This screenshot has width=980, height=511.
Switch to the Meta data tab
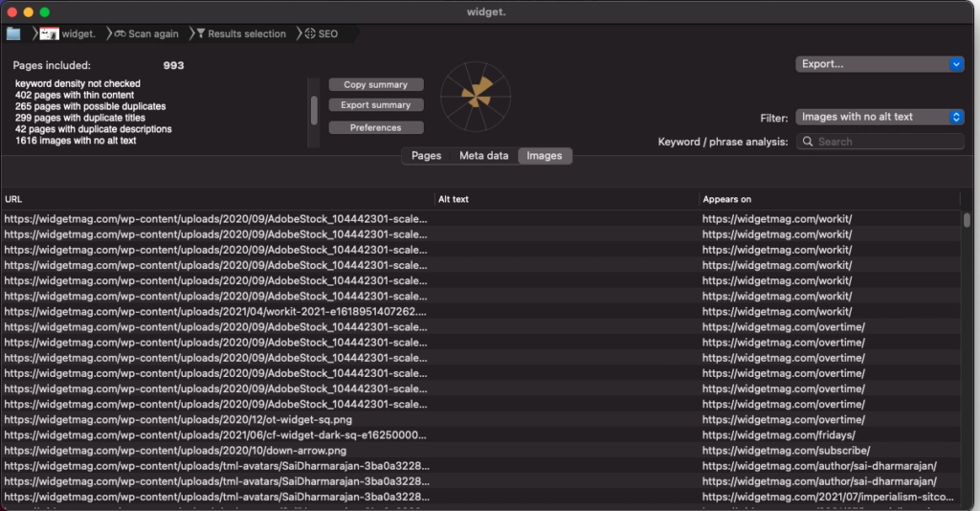pos(483,156)
